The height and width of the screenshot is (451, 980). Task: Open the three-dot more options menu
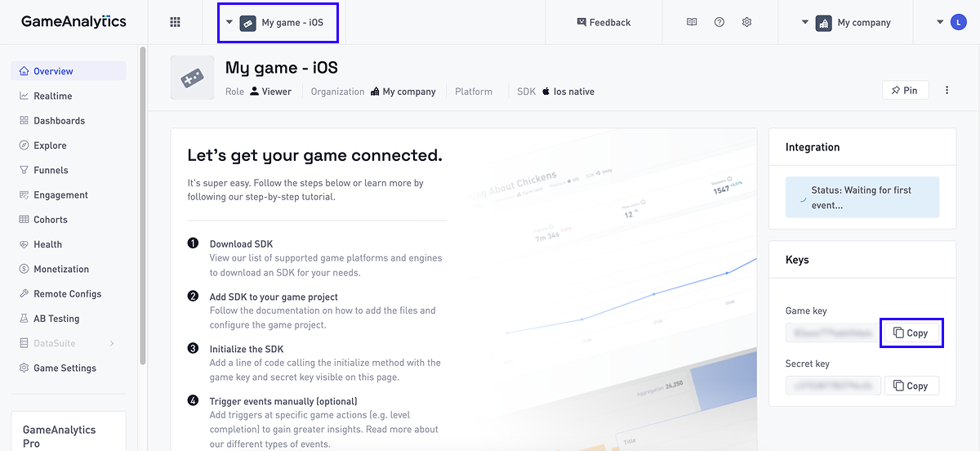click(947, 90)
